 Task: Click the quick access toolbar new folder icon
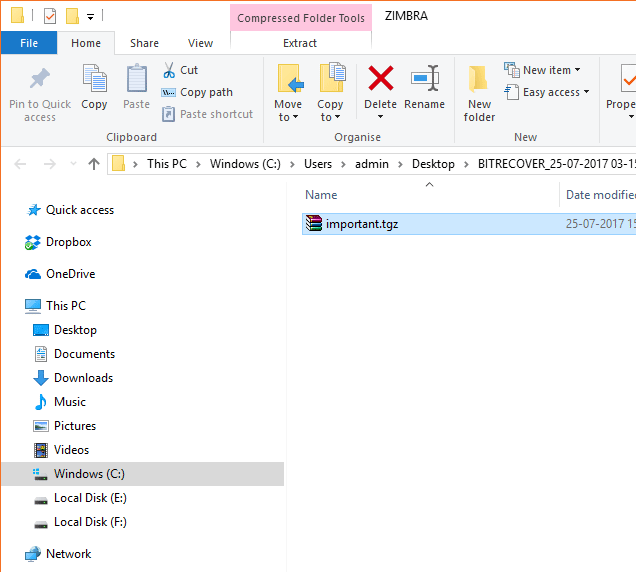[x=72, y=16]
